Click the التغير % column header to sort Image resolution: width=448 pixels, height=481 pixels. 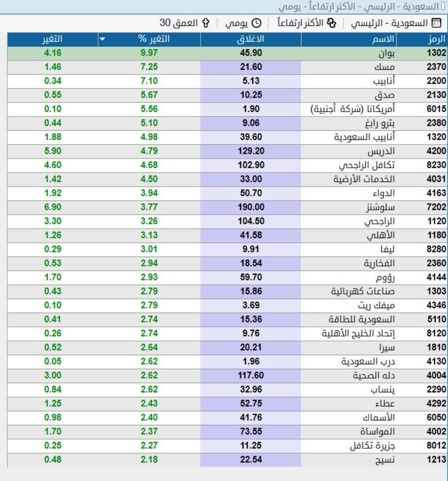click(x=151, y=40)
